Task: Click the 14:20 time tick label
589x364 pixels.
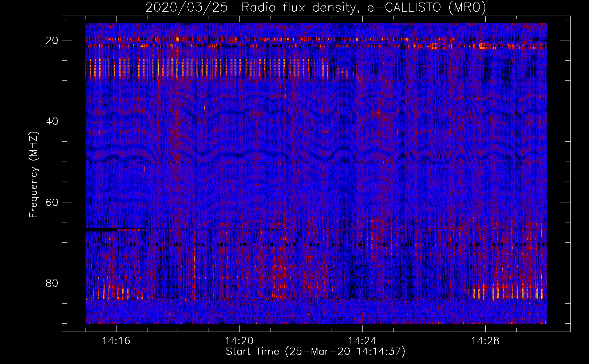Action: 239,341
